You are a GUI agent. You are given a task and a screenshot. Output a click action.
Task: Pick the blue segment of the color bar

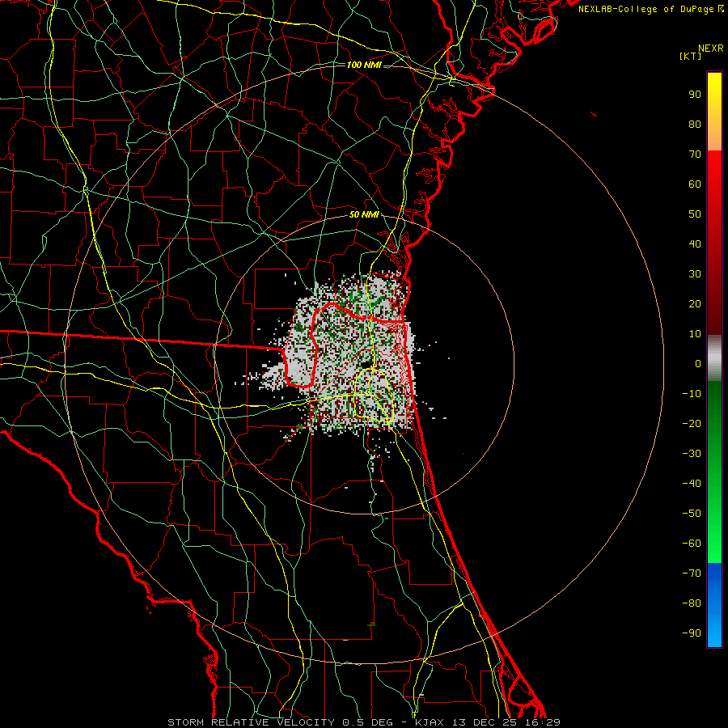(714, 605)
